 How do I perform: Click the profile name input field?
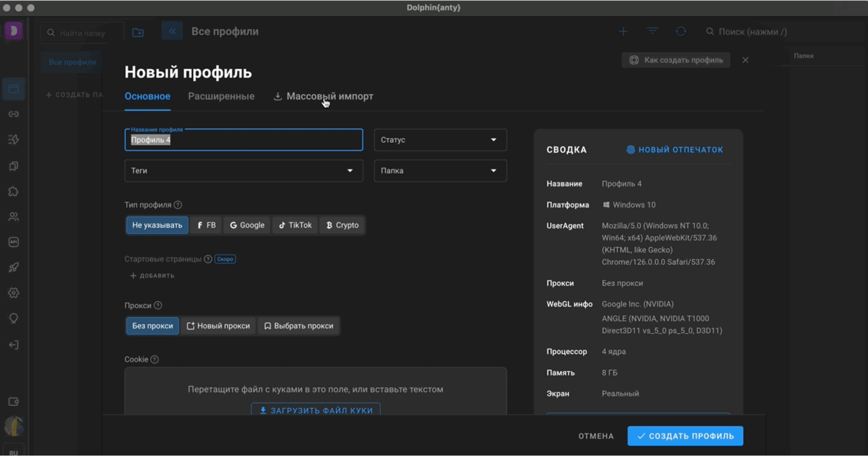pyautogui.click(x=244, y=140)
